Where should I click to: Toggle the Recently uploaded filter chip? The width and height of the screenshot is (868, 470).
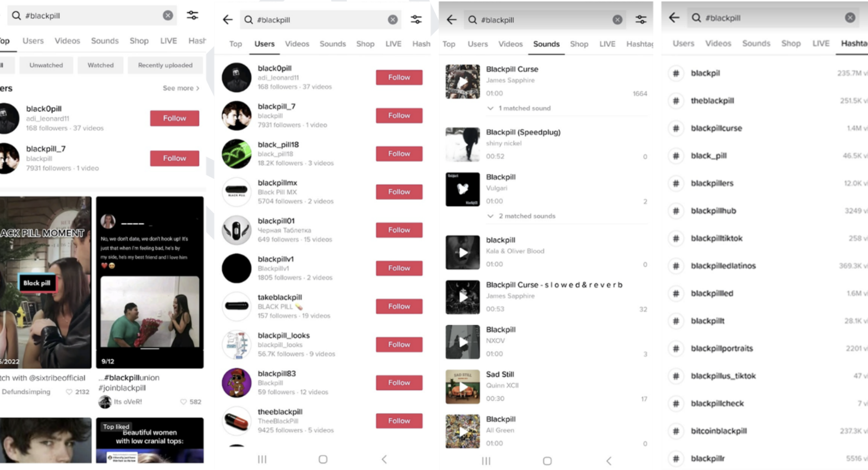(x=165, y=65)
